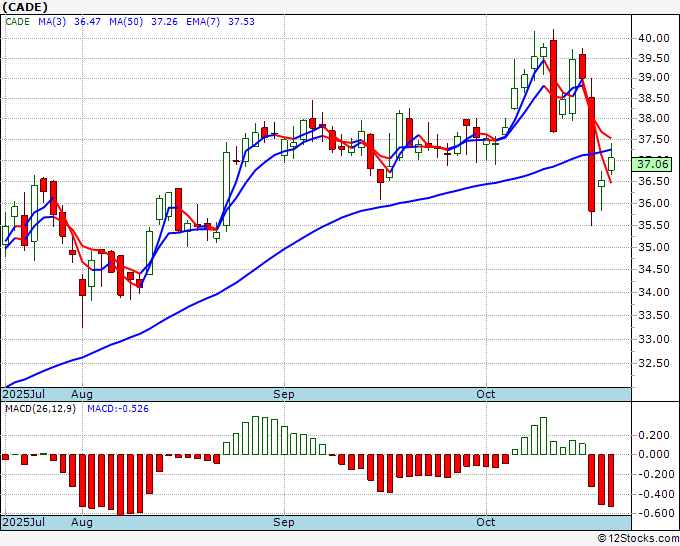The image size is (680, 546).
Task: Click the 36.00 price axis label
Action: click(x=654, y=203)
